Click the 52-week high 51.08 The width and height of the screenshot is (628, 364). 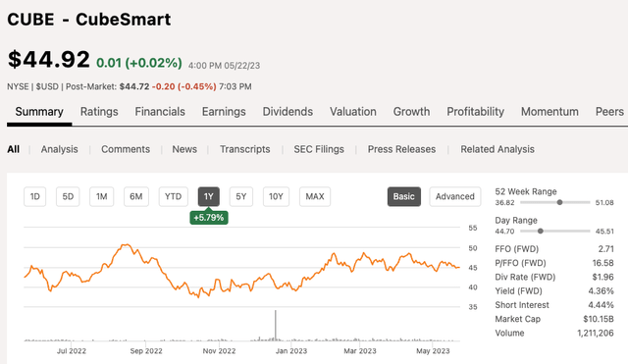604,203
